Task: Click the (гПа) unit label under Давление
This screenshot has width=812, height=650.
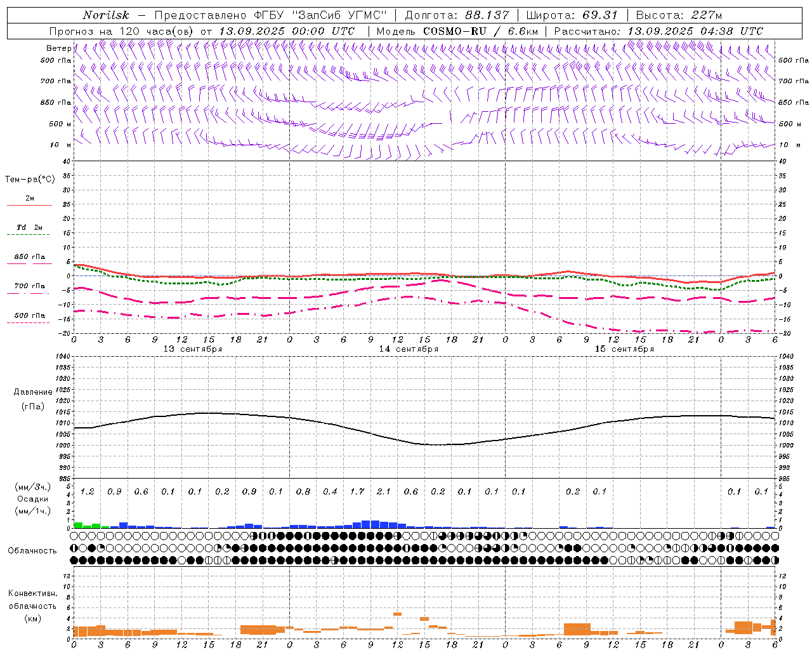Action: (33, 406)
